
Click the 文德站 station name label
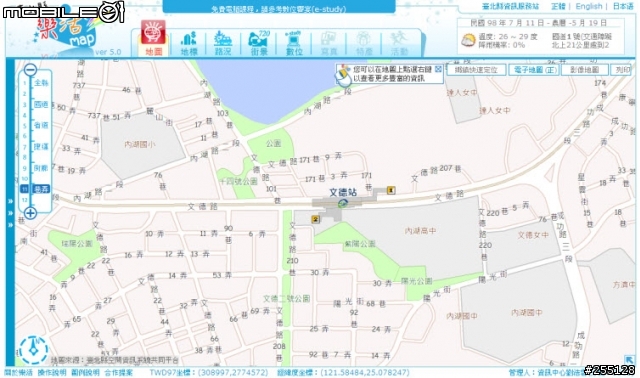[343, 192]
